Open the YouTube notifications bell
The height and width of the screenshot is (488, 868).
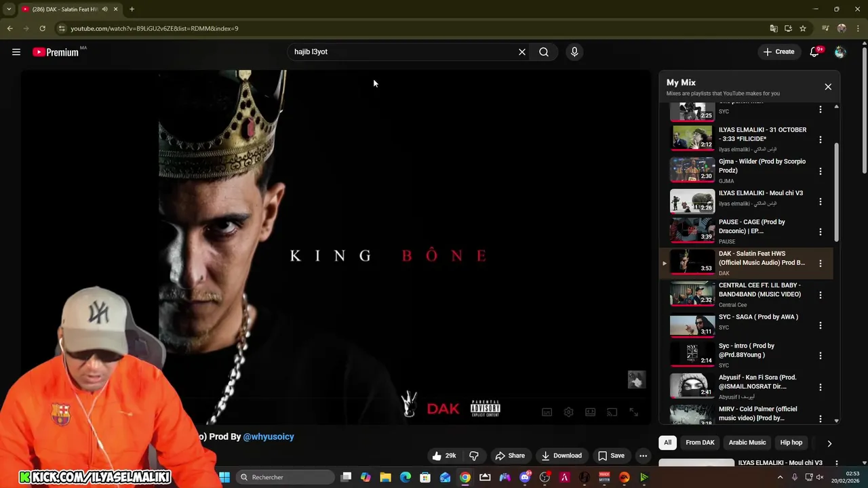(815, 52)
